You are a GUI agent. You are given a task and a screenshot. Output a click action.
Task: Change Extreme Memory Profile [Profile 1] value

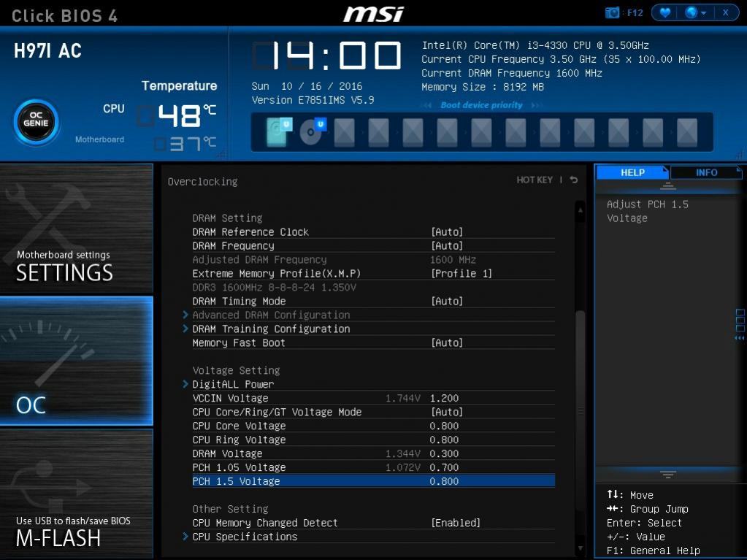(x=461, y=273)
